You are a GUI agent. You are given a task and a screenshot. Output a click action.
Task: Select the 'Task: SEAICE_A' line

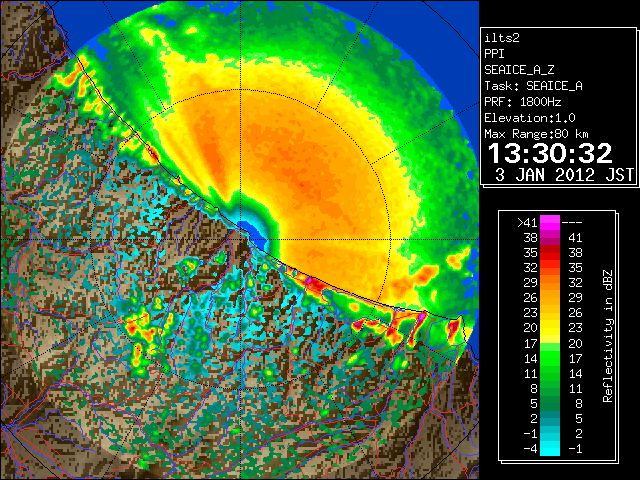pos(533,86)
